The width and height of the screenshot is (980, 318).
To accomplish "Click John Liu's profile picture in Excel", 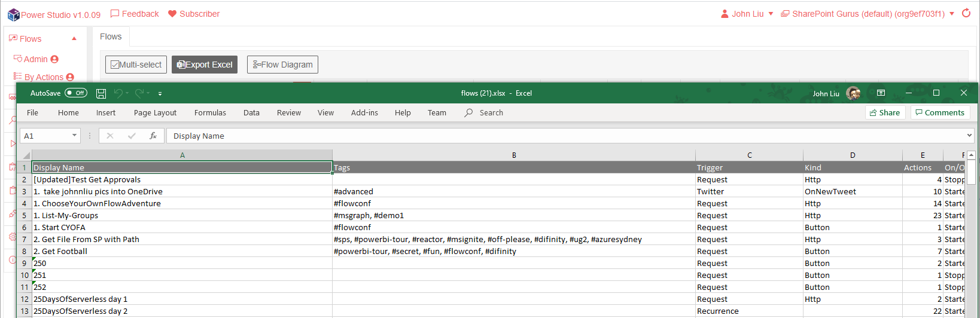I will tap(853, 93).
